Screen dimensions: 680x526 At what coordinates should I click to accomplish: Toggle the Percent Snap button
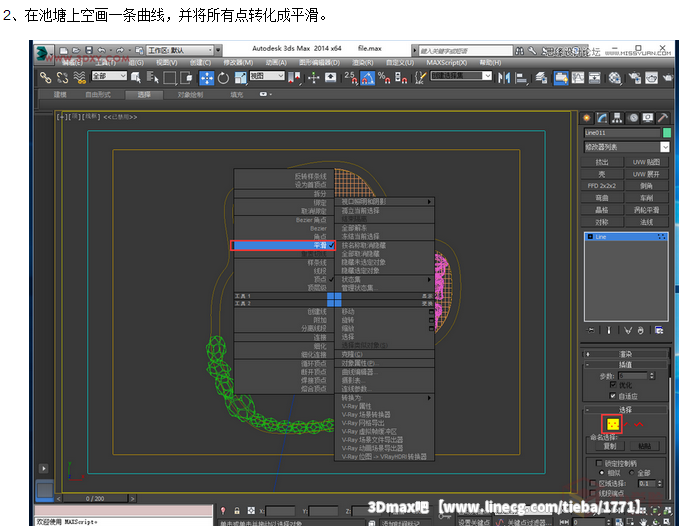384,78
